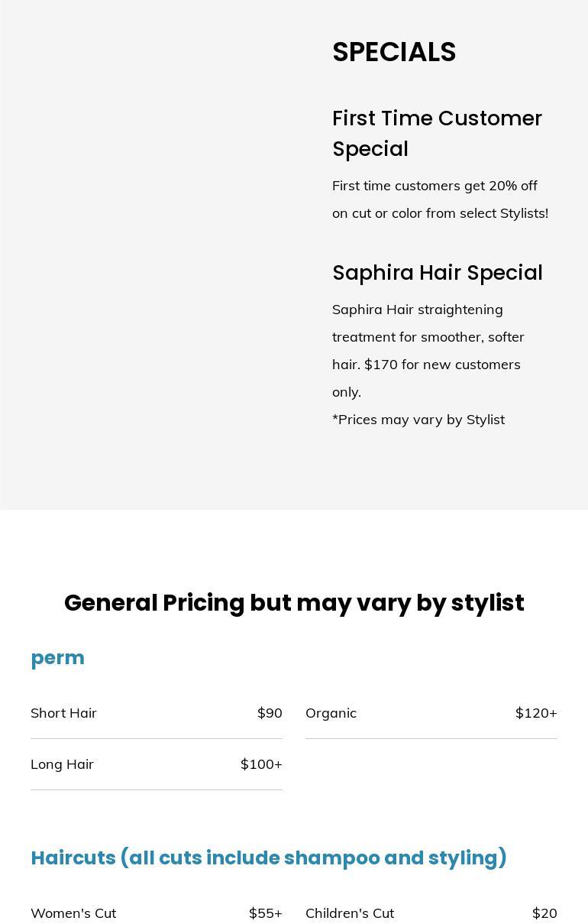This screenshot has width=588, height=924.
Task: Select the Long Hair perm item
Action: 62,764
